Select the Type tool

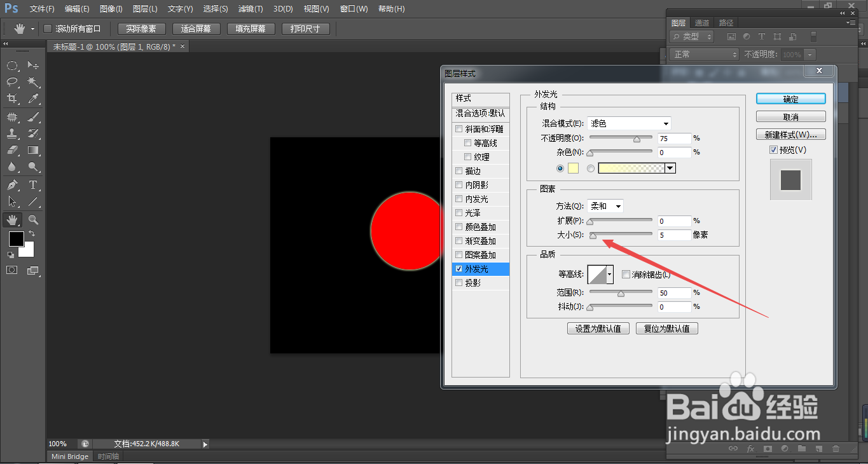pos(33,185)
